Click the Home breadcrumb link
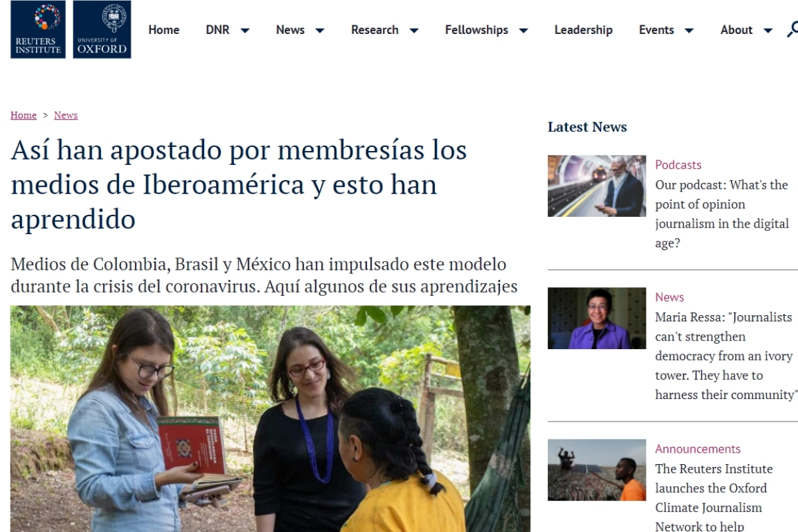Viewport: 798px width, 532px height. pyautogui.click(x=23, y=115)
